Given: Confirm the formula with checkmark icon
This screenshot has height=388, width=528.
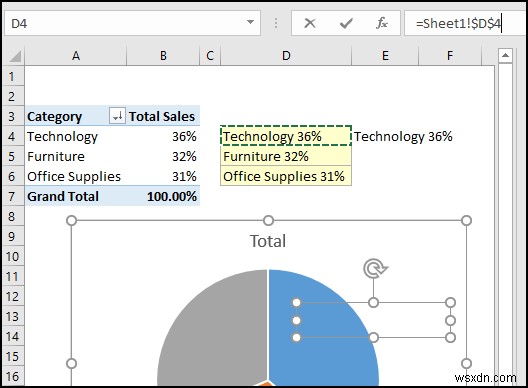Looking at the screenshot, I should 346,23.
